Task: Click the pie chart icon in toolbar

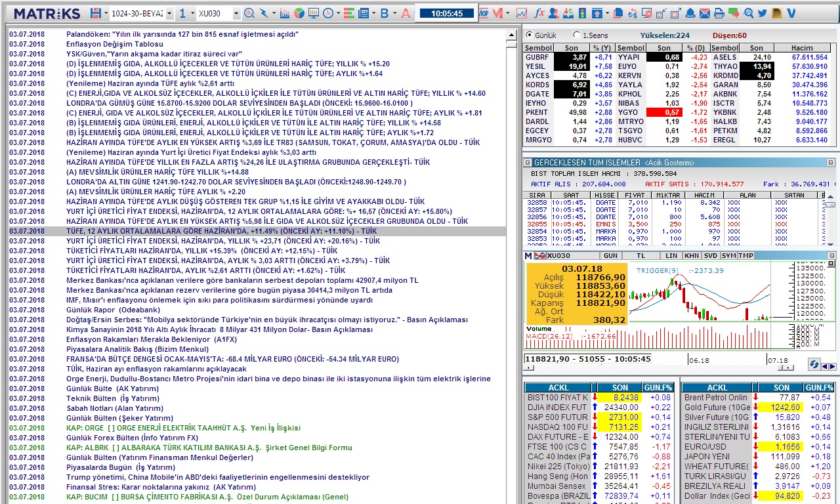Action: (x=299, y=13)
